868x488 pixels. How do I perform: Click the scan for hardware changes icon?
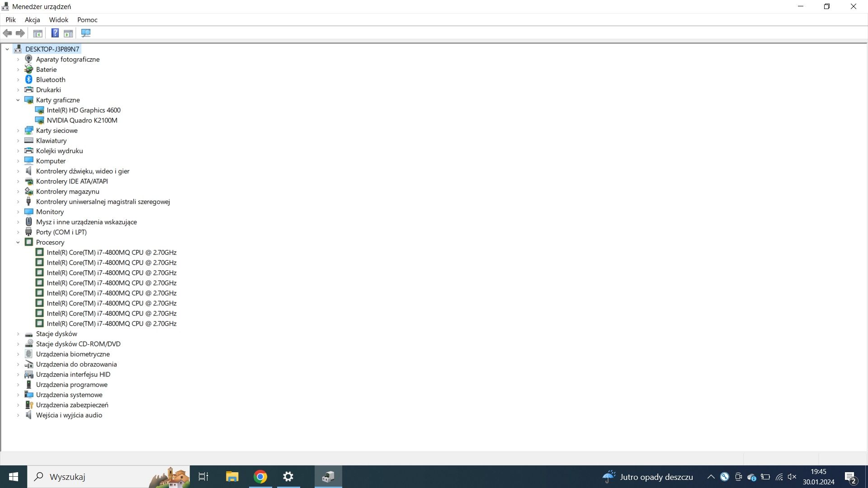point(86,33)
